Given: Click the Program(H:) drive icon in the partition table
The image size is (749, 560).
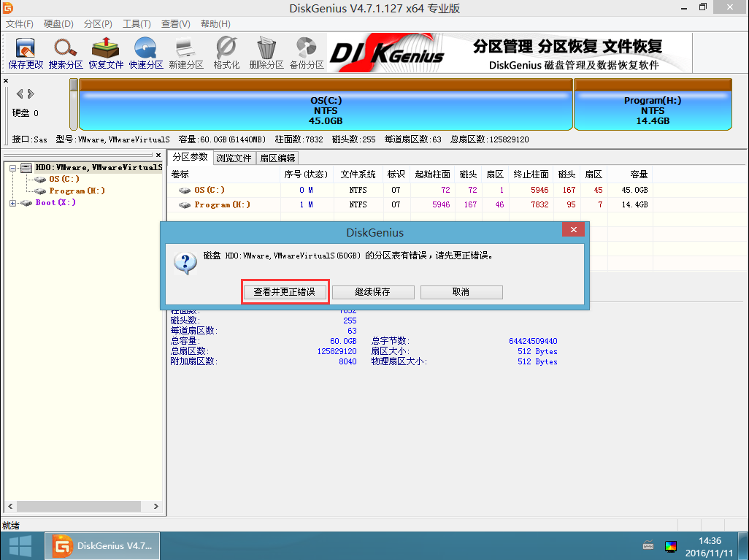Looking at the screenshot, I should [x=185, y=205].
